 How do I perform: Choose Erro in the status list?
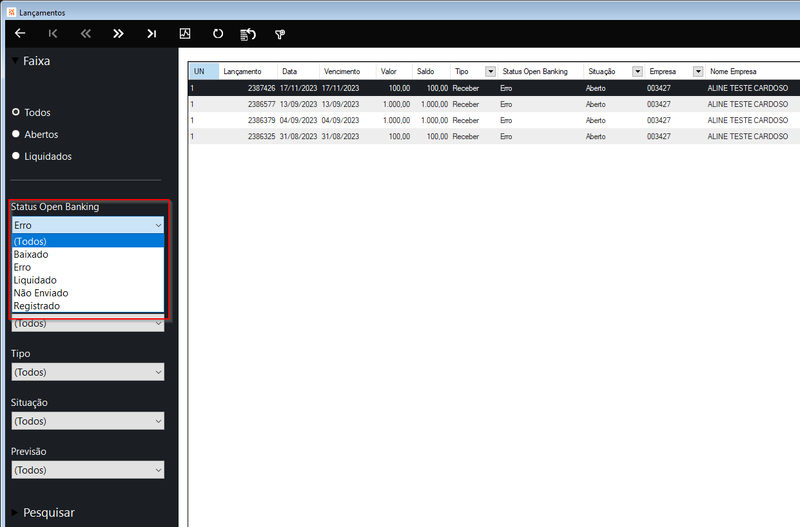88,267
